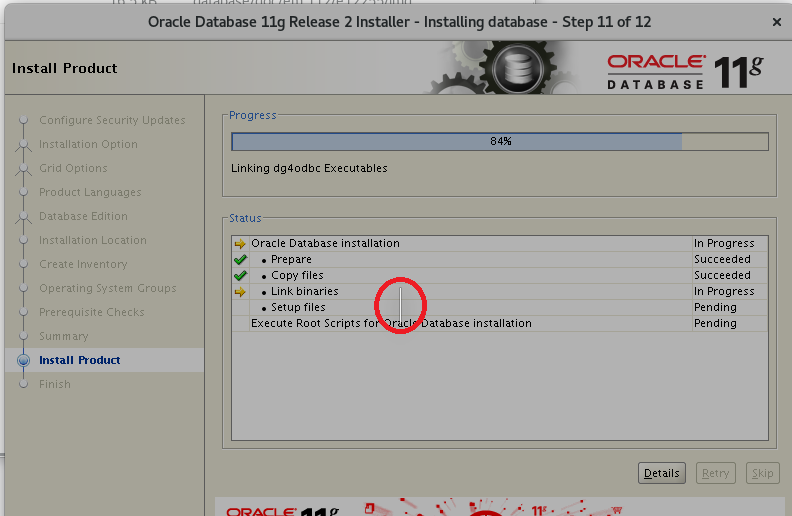Viewport: 792px width, 516px height.
Task: Click the yellow arrow beside Oracle Database installation
Action: pos(240,244)
